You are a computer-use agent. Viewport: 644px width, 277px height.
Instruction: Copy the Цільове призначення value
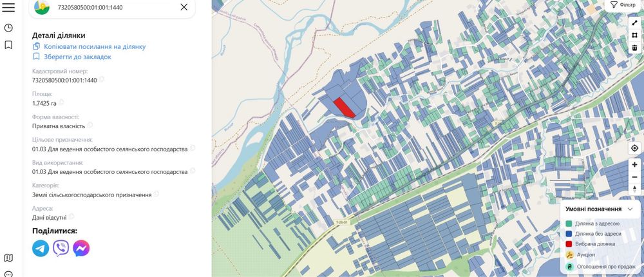click(192, 148)
